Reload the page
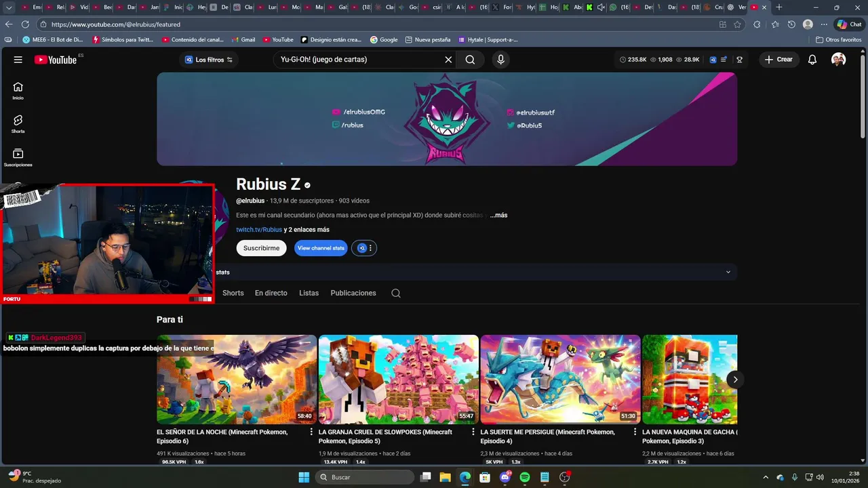 coord(26,24)
